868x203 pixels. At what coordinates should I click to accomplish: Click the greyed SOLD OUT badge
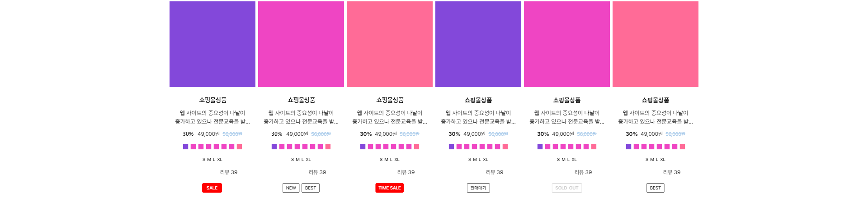[567, 188]
